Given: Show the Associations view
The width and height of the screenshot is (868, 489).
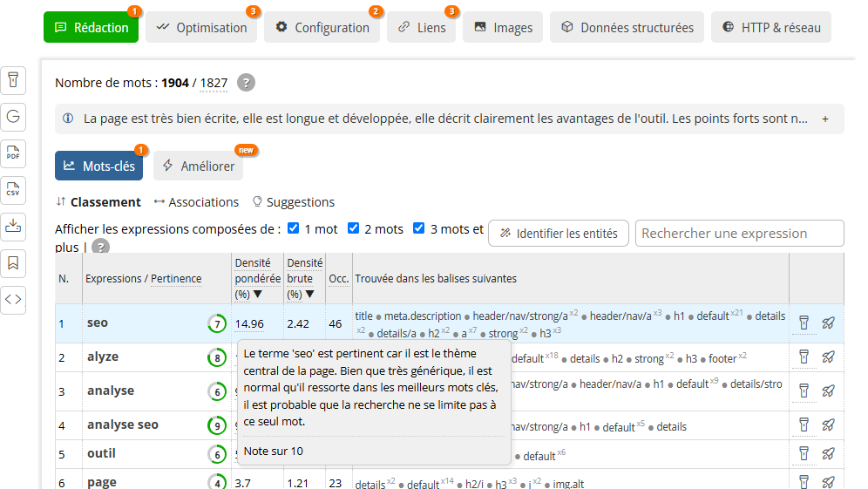Looking at the screenshot, I should point(196,202).
